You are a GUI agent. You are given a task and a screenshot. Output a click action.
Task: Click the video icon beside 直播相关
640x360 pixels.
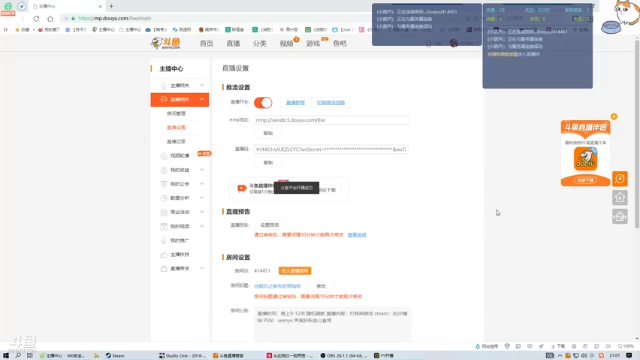164,99
